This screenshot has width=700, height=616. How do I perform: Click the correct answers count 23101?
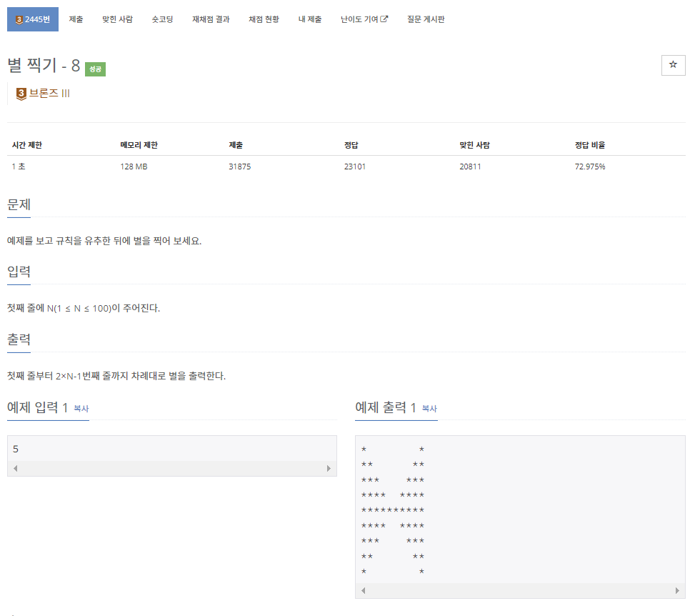pos(355,167)
